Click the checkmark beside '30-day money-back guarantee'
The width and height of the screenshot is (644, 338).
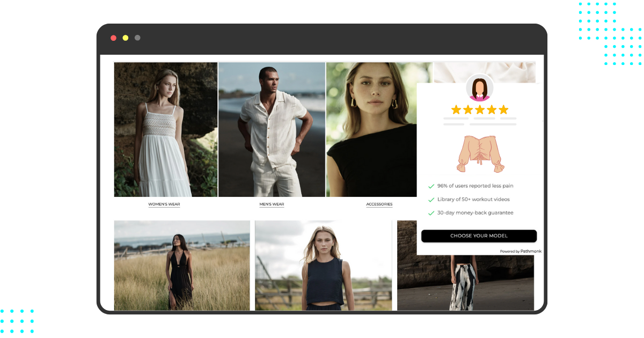(431, 212)
